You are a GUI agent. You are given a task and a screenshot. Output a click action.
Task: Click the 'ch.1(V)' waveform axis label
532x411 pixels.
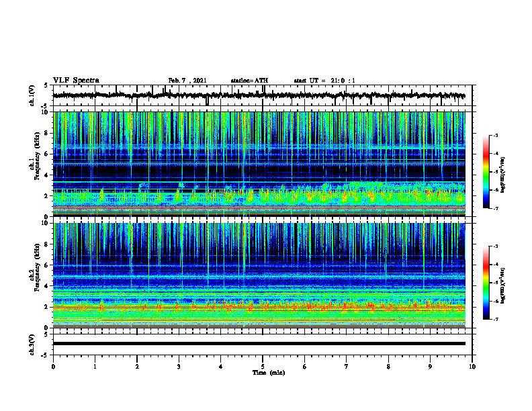coord(32,95)
